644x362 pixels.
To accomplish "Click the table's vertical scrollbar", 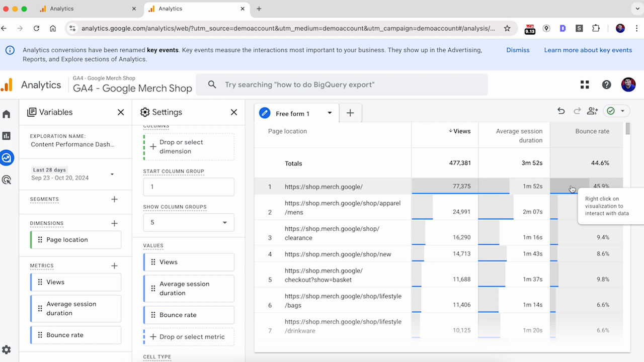I will click(628, 129).
